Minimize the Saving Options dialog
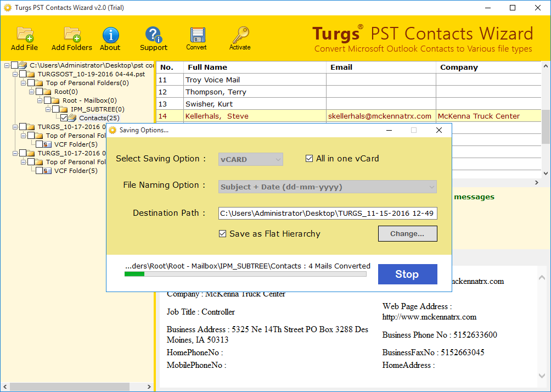 389,130
